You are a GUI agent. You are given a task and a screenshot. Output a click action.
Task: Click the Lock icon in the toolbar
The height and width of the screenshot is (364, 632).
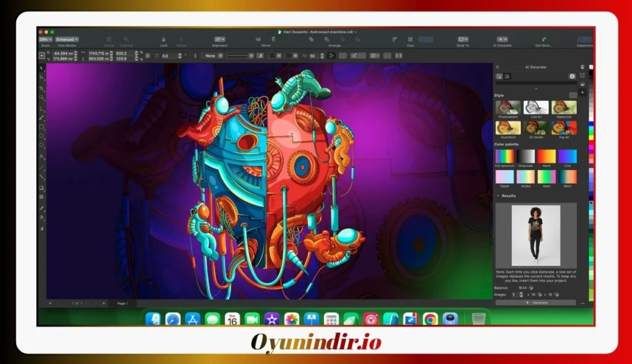pos(164,39)
